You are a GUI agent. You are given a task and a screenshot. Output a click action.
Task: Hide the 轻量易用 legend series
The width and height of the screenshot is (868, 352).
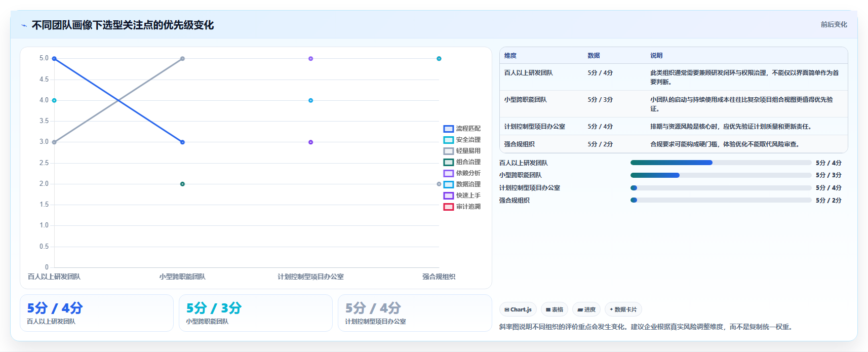[x=462, y=151]
